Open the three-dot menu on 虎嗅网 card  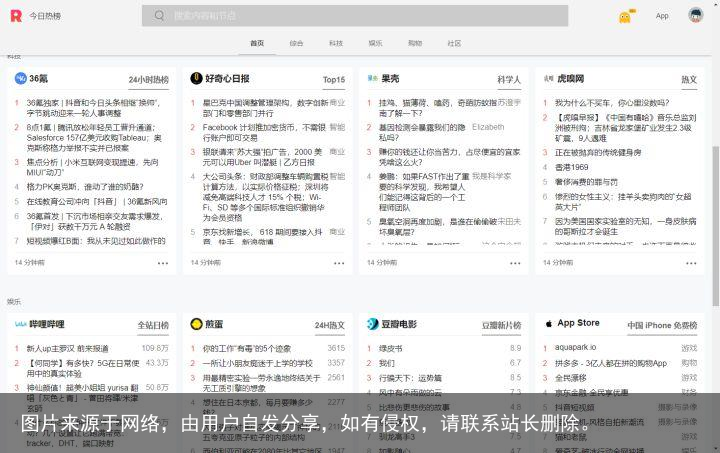pyautogui.click(x=691, y=263)
